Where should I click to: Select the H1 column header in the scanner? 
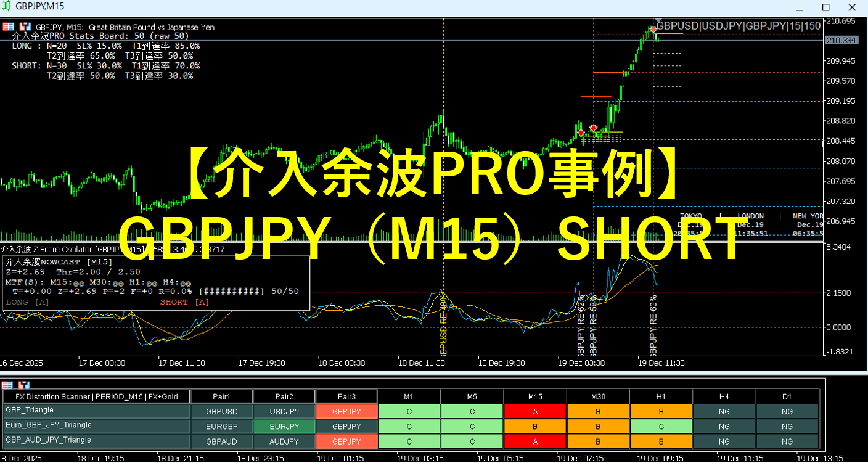660,396
